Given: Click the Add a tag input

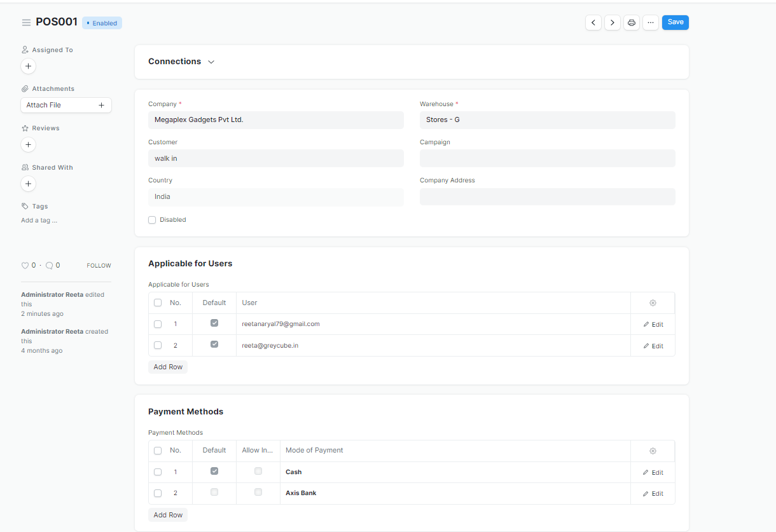Looking at the screenshot, I should point(39,221).
